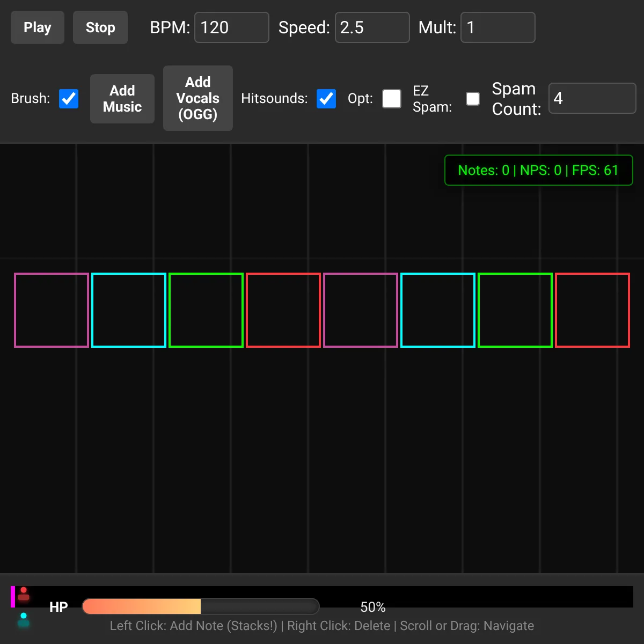
Task: Click the magenta timeline position marker
Action: tap(13, 597)
